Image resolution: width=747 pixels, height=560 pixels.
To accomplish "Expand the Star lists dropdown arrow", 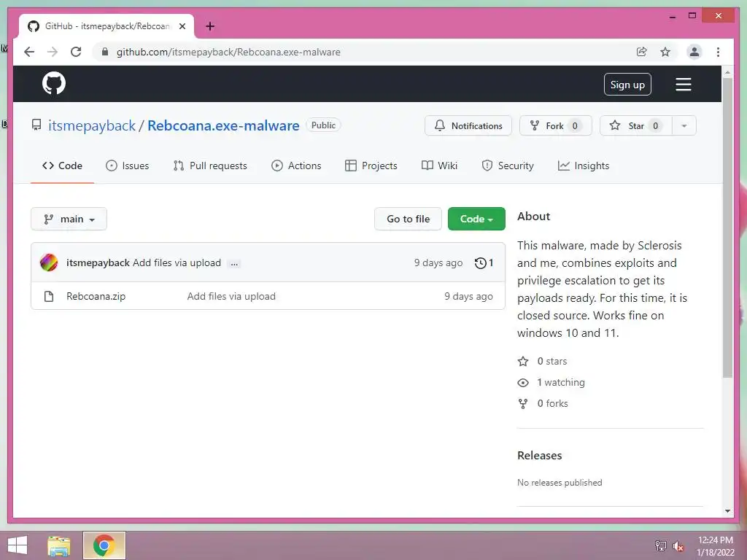I will point(684,125).
